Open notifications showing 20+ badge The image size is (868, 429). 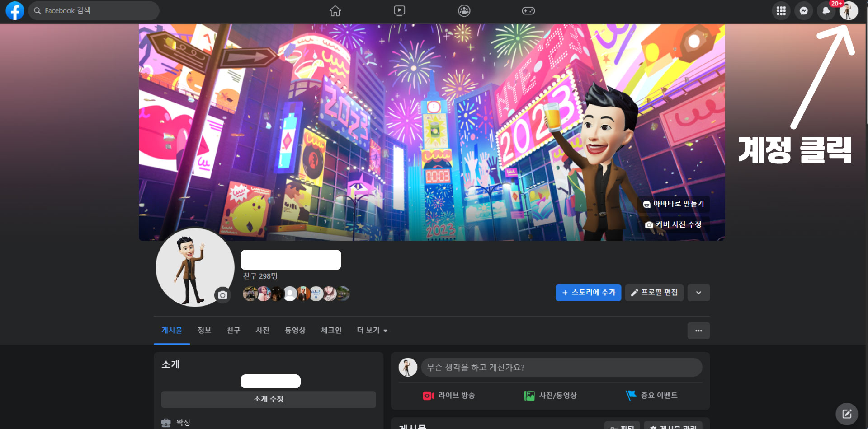coord(826,10)
